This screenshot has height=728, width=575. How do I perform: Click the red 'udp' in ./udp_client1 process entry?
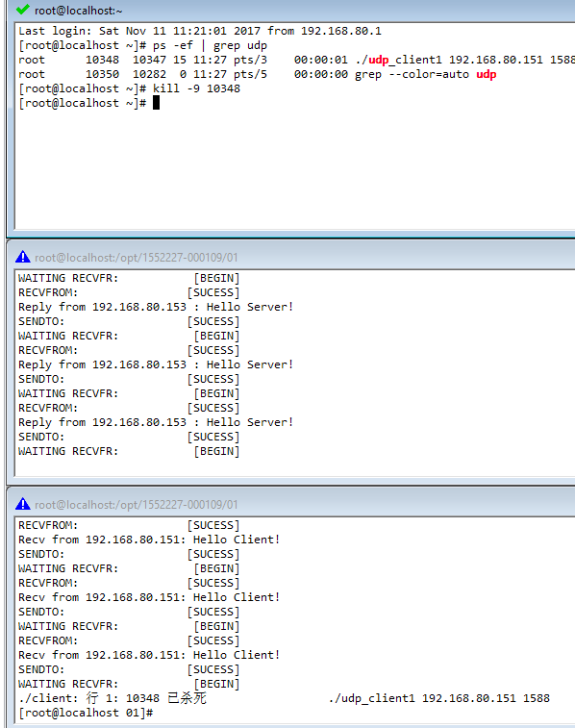point(378,60)
